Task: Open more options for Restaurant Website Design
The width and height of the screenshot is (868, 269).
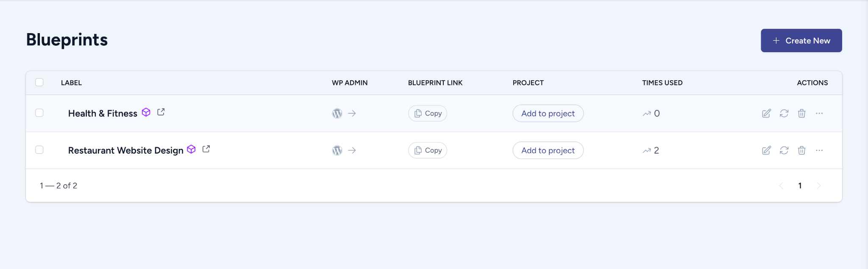Action: pos(820,150)
